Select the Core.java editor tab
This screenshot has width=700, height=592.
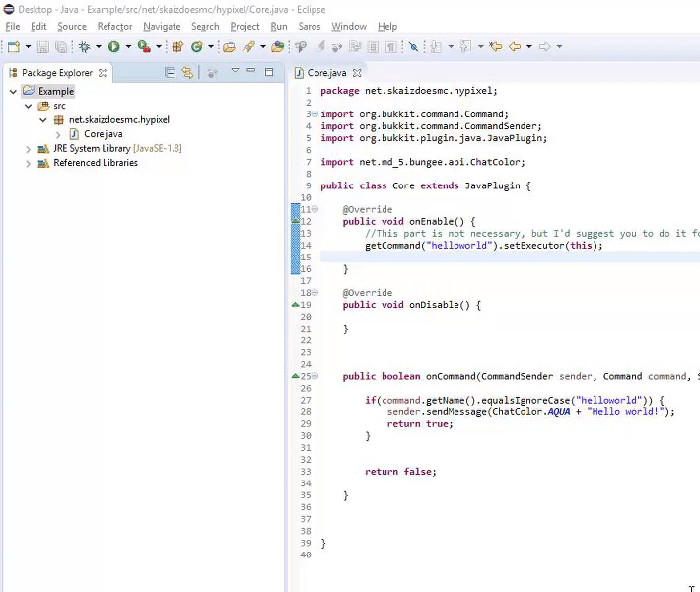(326, 73)
